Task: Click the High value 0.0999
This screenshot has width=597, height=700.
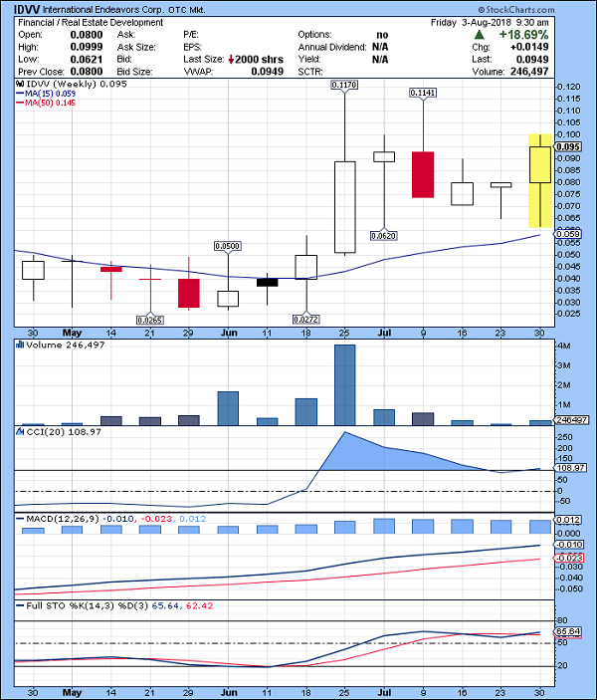Action: (x=87, y=47)
